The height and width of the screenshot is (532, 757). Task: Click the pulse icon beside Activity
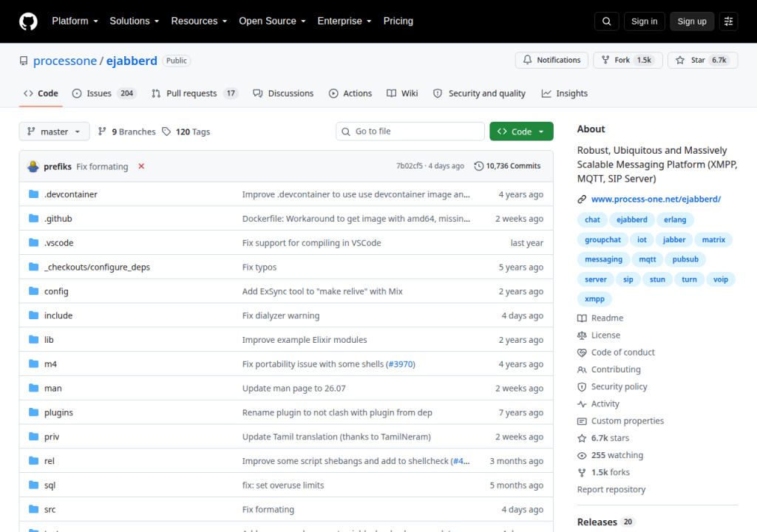pyautogui.click(x=582, y=403)
